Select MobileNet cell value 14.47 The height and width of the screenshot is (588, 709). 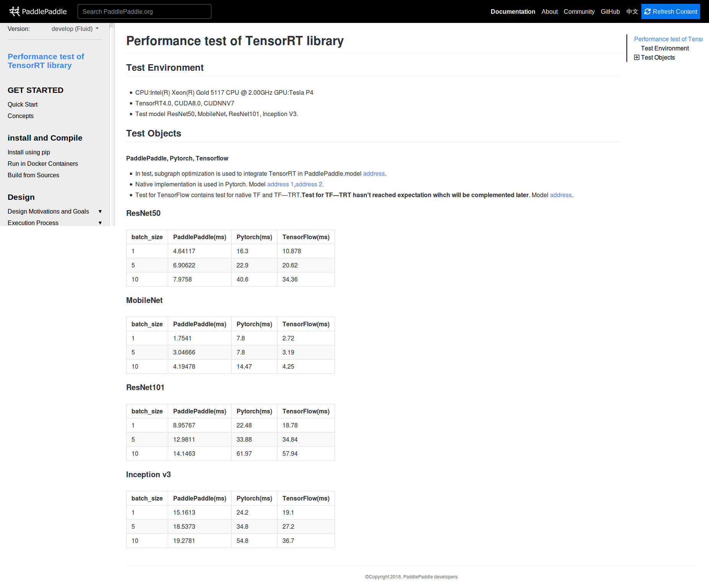[244, 366]
